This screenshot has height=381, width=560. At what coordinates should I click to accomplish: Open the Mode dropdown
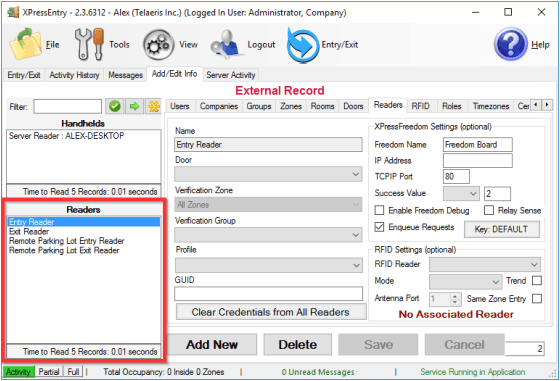click(465, 282)
